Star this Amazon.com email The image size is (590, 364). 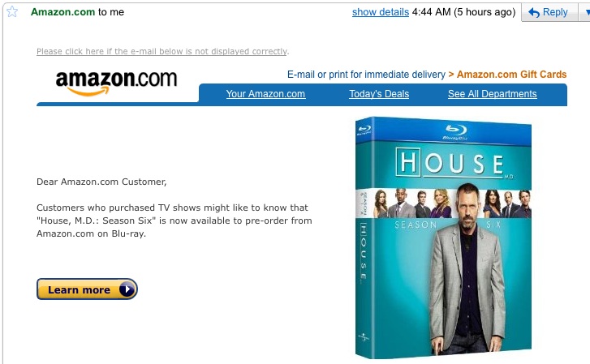(x=12, y=11)
